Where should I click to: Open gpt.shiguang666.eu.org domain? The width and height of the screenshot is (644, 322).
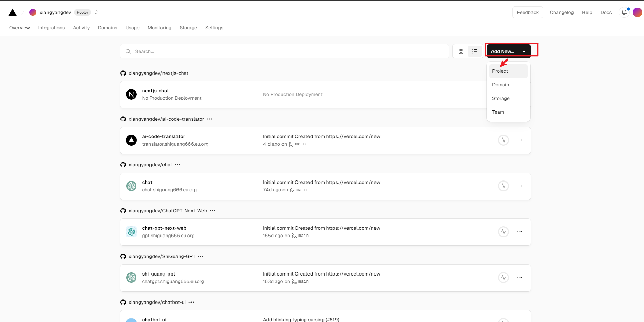point(168,236)
